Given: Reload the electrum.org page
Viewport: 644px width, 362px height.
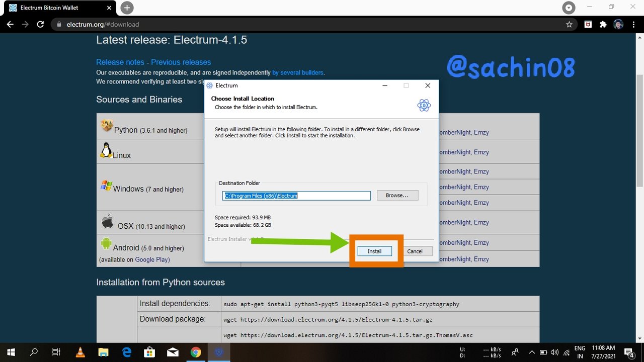Looking at the screenshot, I should coord(40,24).
